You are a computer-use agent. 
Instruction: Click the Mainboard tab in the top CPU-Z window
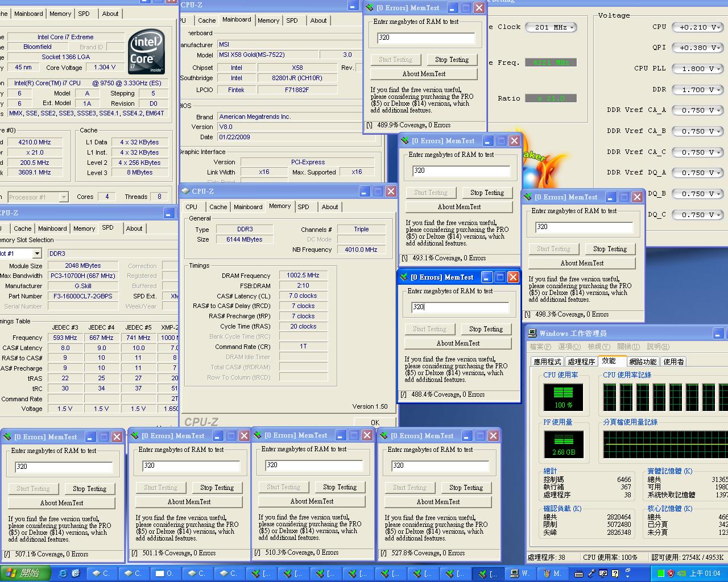(237, 19)
